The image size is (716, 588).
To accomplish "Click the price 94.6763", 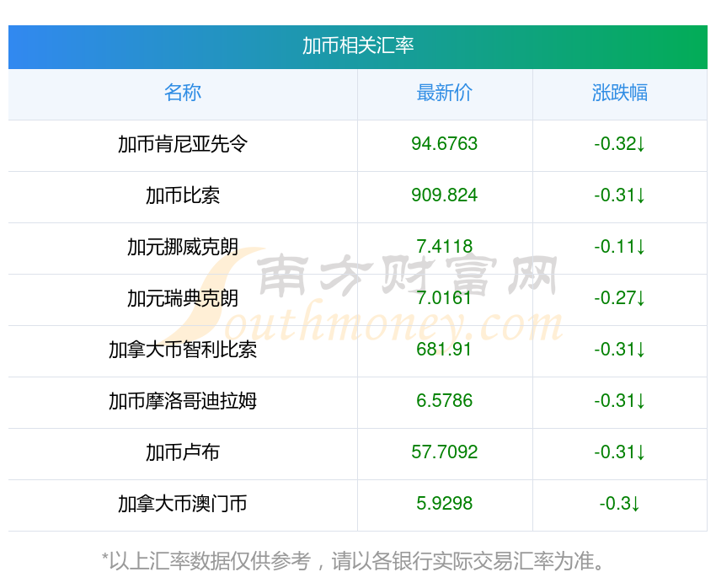I will coord(444,144).
